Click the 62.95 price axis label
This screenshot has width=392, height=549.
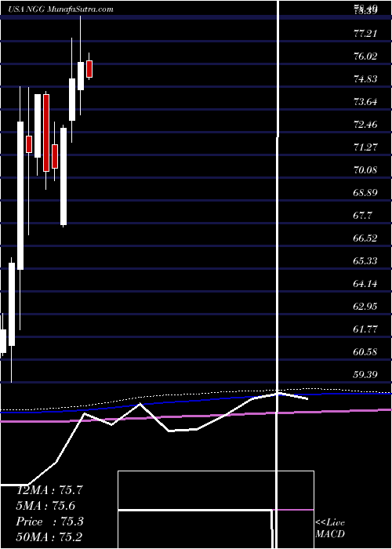click(365, 307)
